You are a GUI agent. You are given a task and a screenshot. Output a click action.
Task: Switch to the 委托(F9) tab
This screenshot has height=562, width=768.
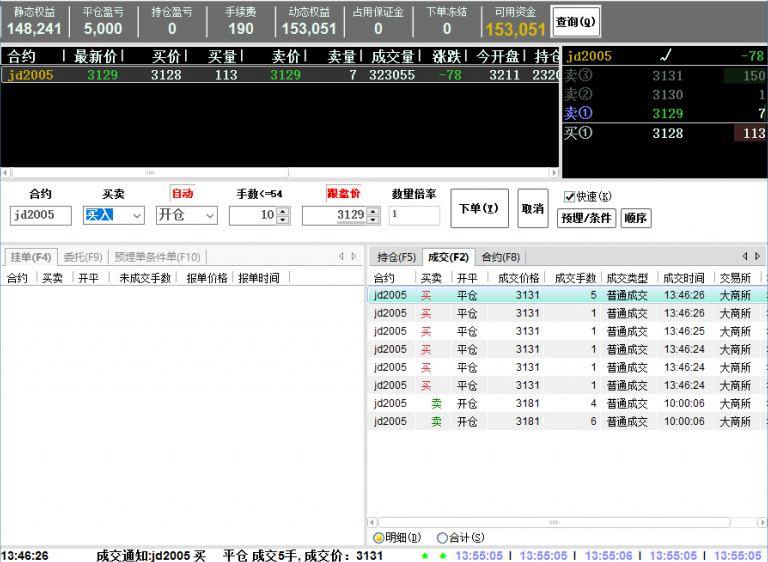tap(83, 257)
